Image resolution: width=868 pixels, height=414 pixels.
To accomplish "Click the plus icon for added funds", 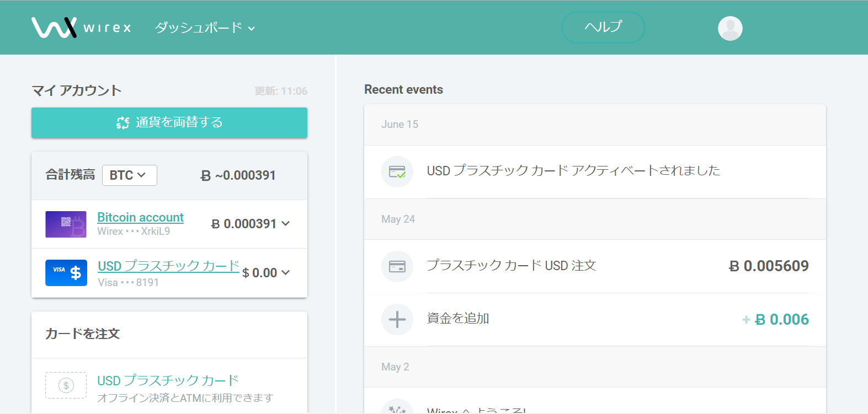I will pyautogui.click(x=397, y=319).
